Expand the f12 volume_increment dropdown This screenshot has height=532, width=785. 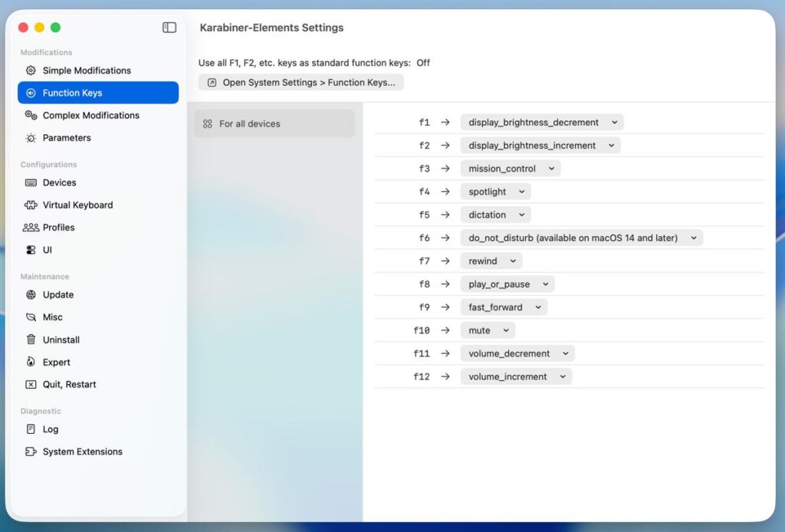pos(516,377)
